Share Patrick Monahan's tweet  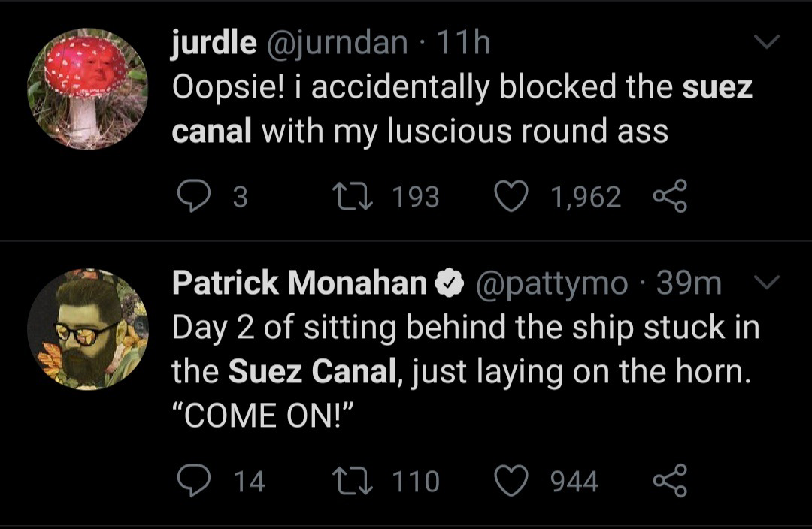[670, 480]
